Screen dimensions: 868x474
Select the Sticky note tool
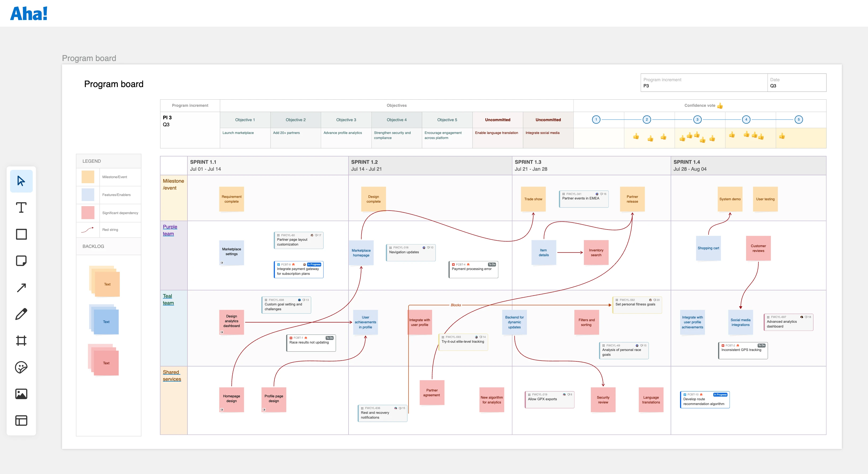[21, 261]
